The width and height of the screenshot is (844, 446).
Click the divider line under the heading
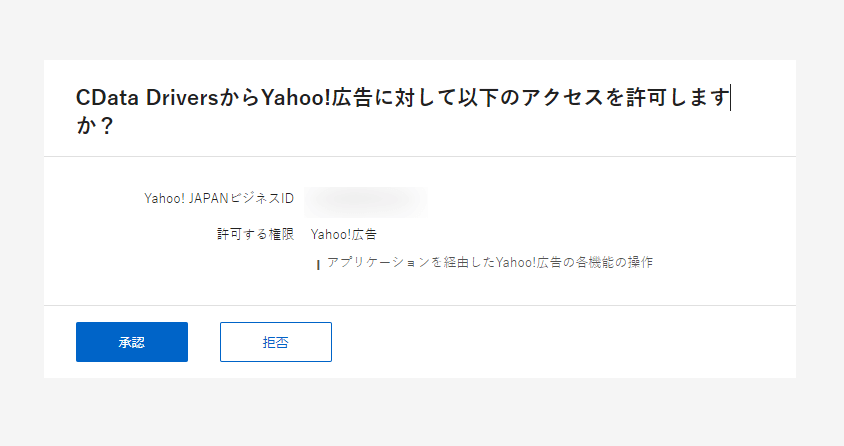coord(420,156)
